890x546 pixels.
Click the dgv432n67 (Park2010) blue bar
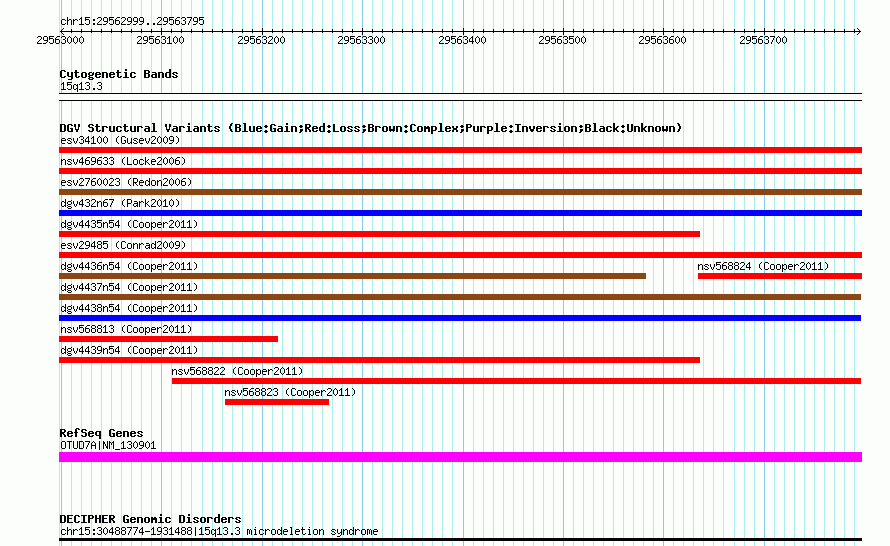460,213
